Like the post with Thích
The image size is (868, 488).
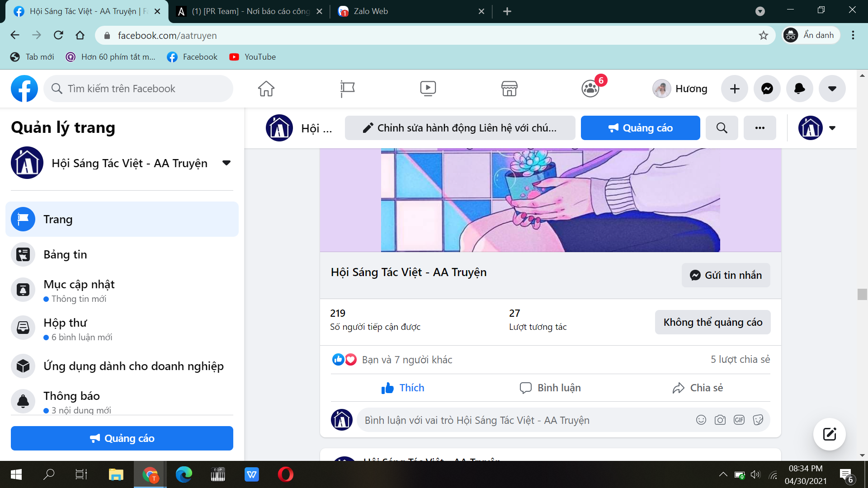click(403, 388)
